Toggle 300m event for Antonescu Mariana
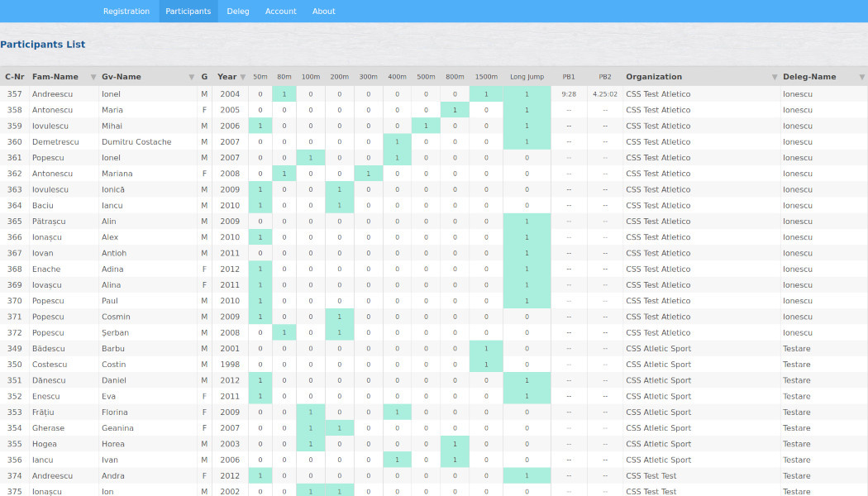 coord(369,174)
